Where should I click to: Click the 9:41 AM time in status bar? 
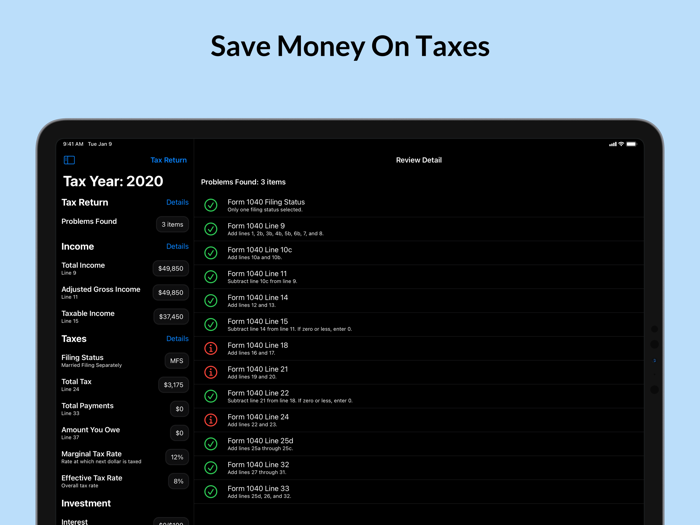73,144
